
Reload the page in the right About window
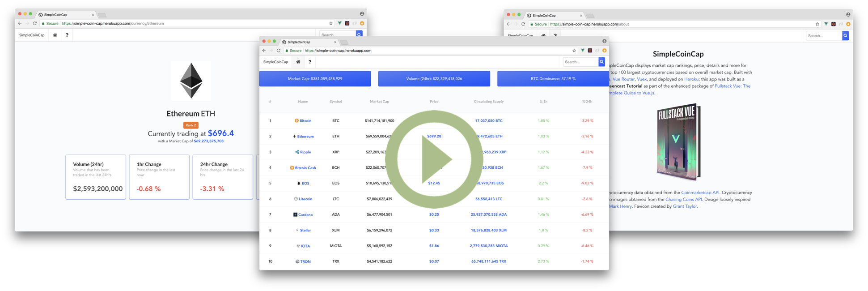523,24
